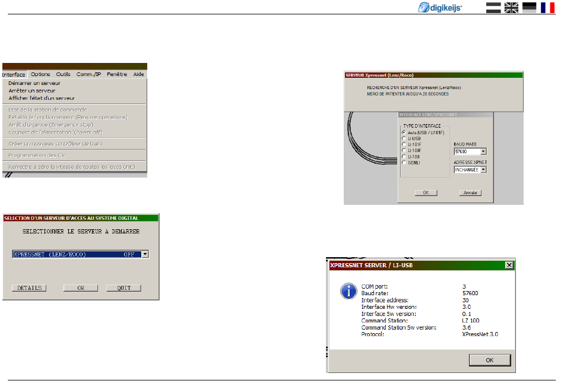This screenshot has height=392, width=564.
Task: Click the 'Command Station:' label
Action: tap(385, 321)
